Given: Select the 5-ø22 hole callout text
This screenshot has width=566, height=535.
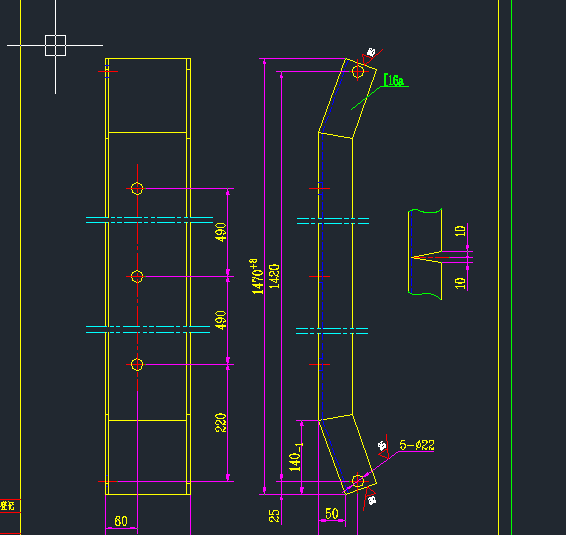Looking at the screenshot, I should (417, 445).
